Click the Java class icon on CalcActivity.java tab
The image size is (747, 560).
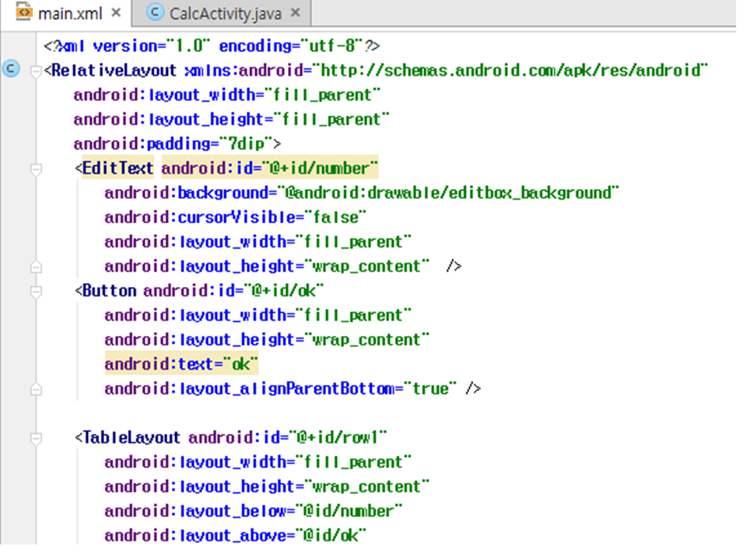(156, 13)
